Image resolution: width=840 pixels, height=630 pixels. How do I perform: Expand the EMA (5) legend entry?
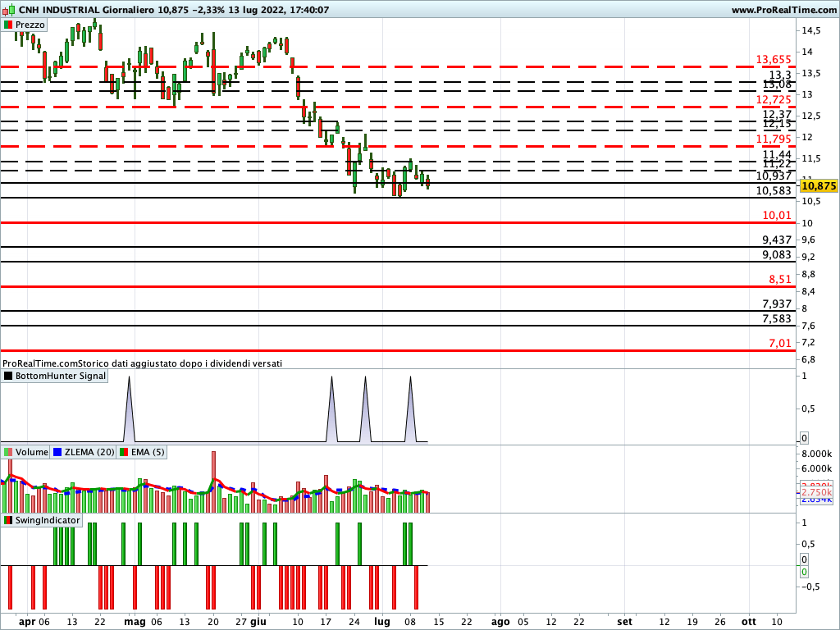146,452
